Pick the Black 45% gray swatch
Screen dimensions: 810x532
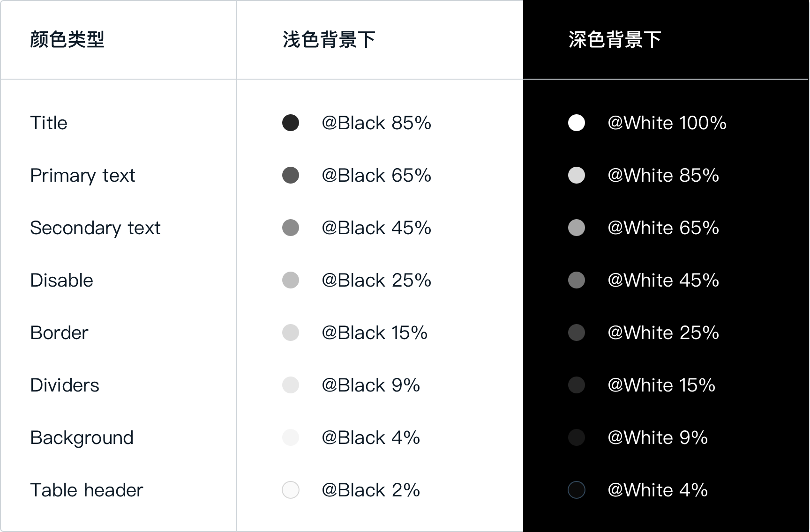tap(291, 228)
